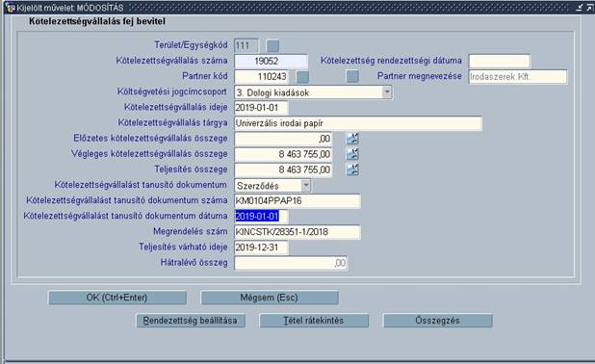Click Végleges kötelezettségvállalás összege amount field
Viewport: 595px width, 364px height.
[x=283, y=154]
